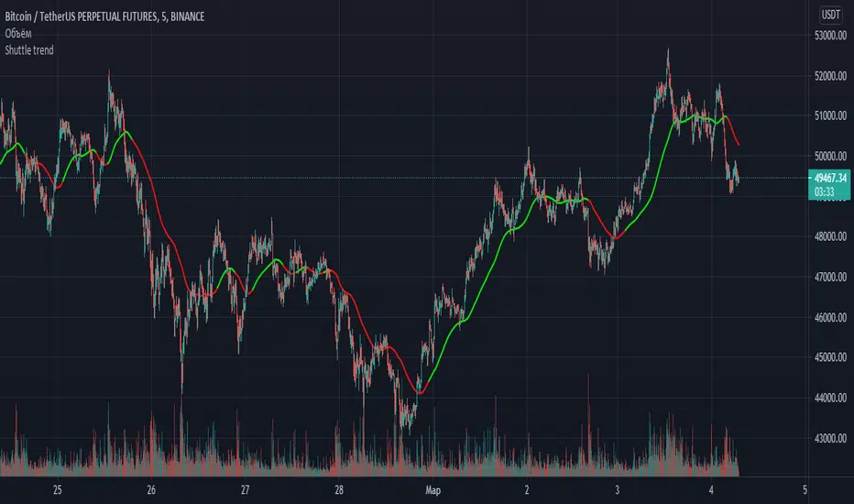Screen dimensions: 854x504
Task: Click the countdown timer 03:33
Action: pos(824,192)
